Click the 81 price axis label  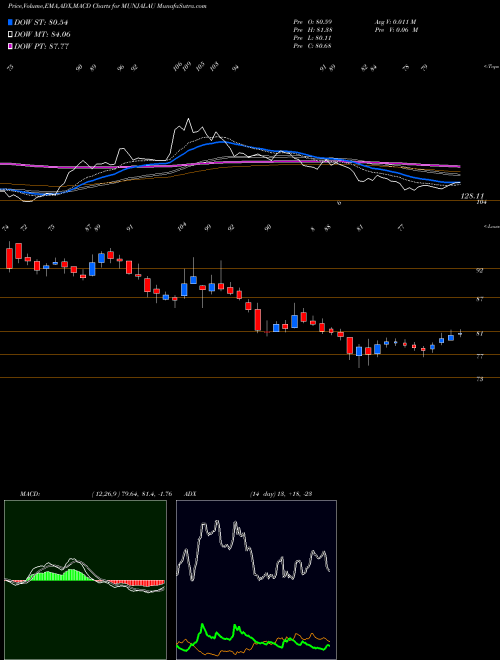pyautogui.click(x=479, y=333)
